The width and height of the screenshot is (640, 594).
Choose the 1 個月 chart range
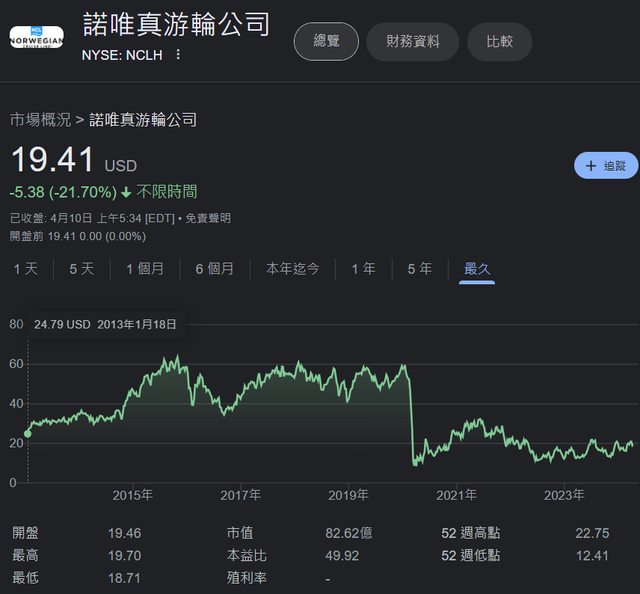pos(145,268)
